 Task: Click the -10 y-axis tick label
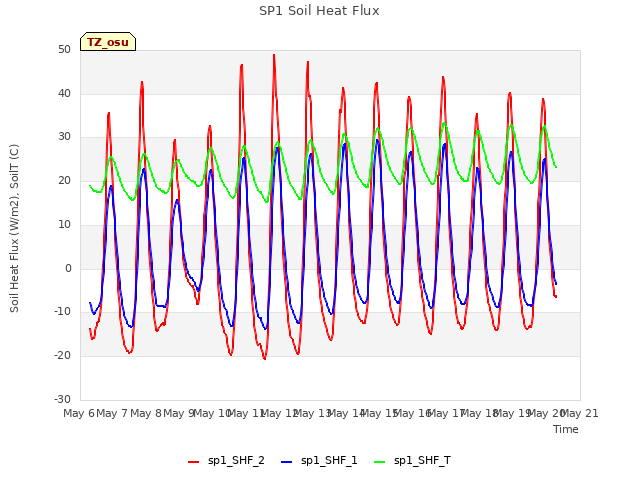pyautogui.click(x=63, y=311)
